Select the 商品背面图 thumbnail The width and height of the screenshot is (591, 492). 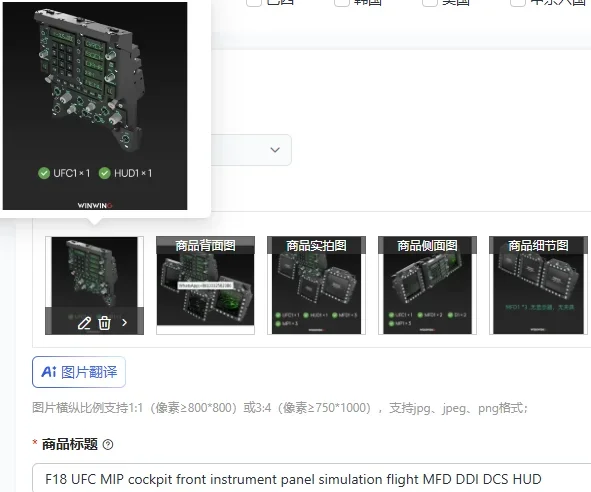[x=205, y=285]
